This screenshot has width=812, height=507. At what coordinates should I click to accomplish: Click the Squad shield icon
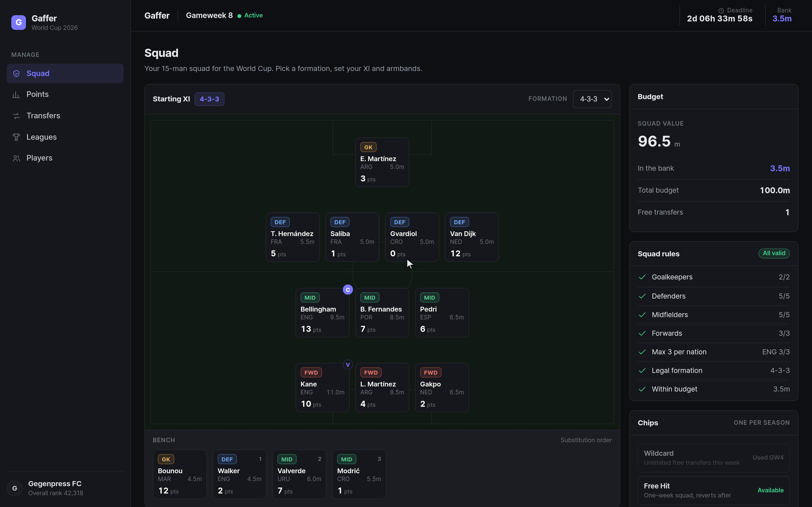[16, 74]
